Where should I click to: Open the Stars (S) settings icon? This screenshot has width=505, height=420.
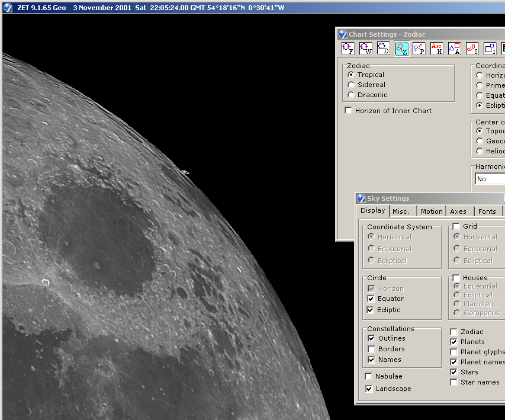(472, 49)
